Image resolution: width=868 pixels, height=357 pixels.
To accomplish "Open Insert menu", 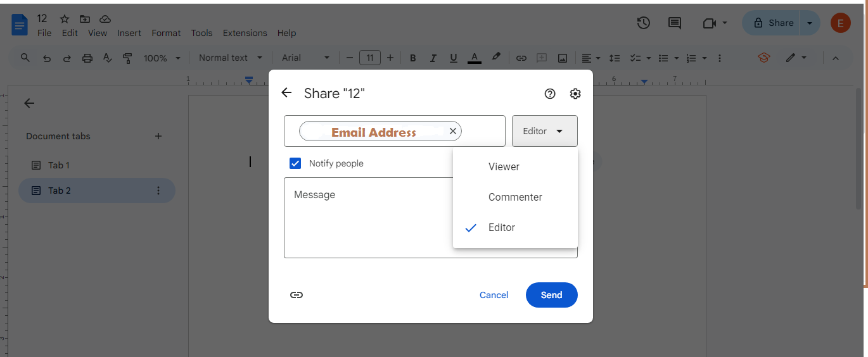I will point(129,33).
